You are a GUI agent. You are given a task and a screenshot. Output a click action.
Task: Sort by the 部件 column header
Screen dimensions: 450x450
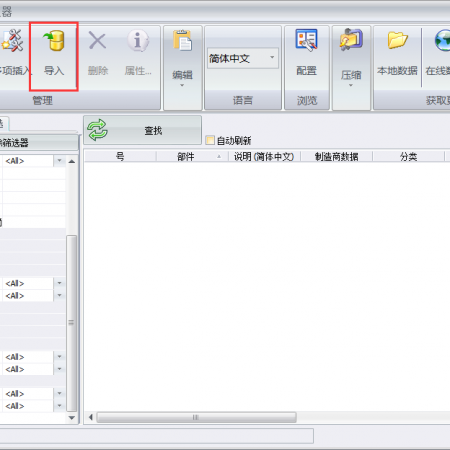192,157
